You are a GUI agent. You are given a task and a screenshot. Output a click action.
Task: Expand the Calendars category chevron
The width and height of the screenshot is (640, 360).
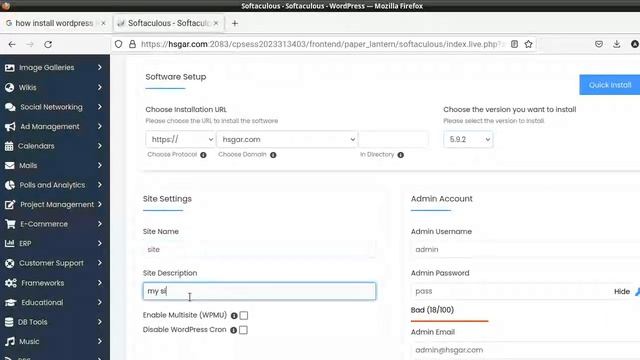(x=100, y=146)
